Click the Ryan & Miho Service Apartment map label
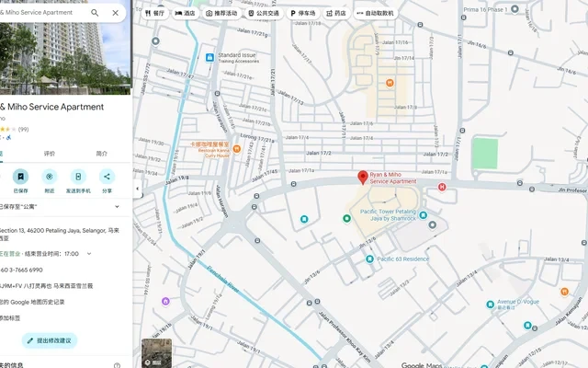This screenshot has width=588, height=368. [x=393, y=178]
